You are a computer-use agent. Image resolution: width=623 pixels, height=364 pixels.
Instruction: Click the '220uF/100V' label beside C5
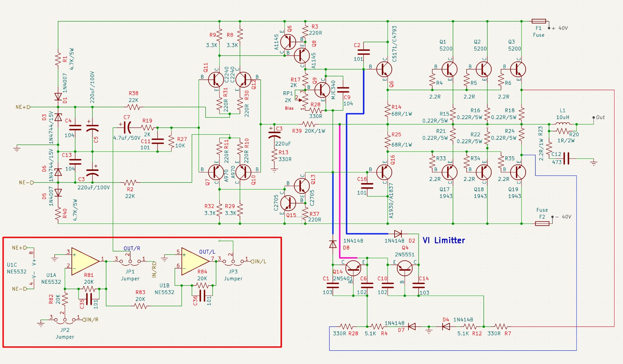point(92,88)
